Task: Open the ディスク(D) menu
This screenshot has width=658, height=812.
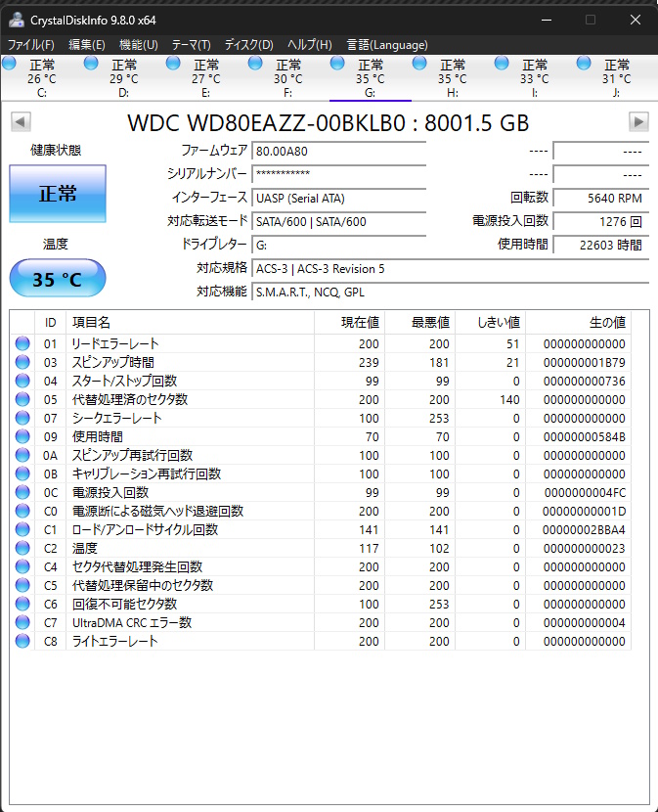Action: pos(248,45)
